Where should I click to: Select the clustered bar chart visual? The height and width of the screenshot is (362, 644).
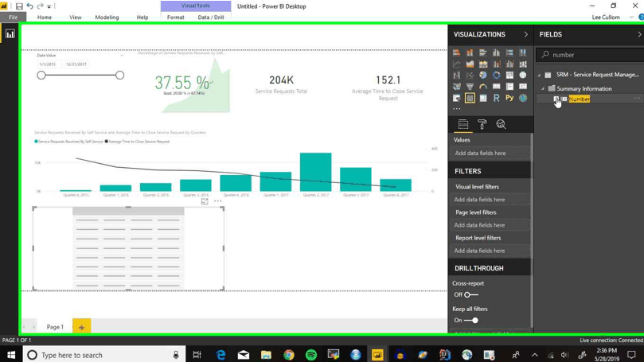point(483,53)
